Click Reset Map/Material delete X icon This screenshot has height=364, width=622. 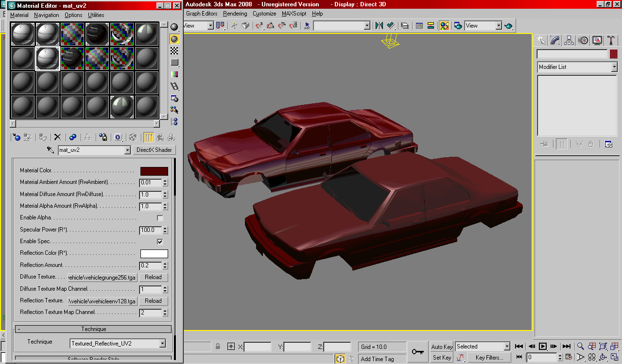click(x=57, y=137)
